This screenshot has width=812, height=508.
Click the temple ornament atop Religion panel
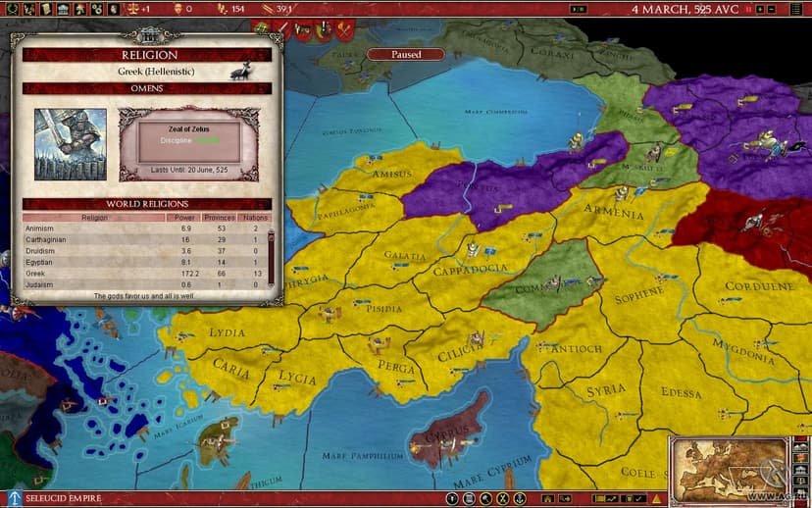(149, 36)
